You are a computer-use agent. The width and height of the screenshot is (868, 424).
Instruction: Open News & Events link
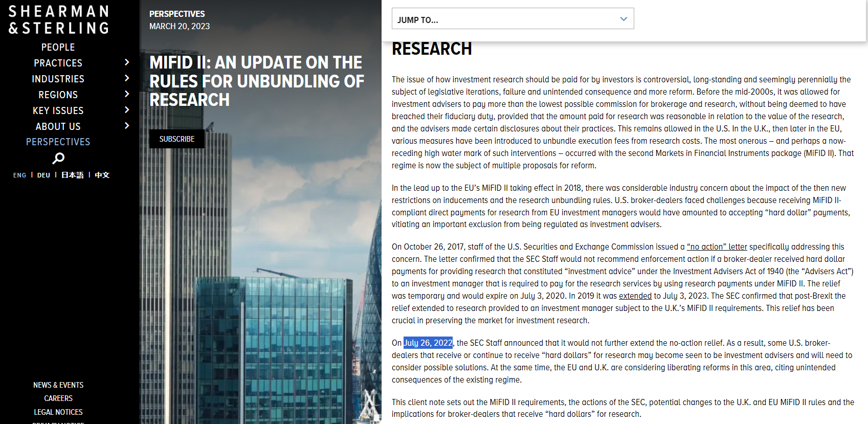pos(58,385)
